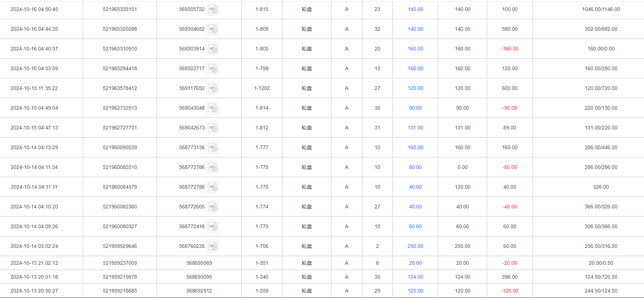Select order number 521963578412 cell
This screenshot has height=298, width=644.
pyautogui.click(x=120, y=88)
